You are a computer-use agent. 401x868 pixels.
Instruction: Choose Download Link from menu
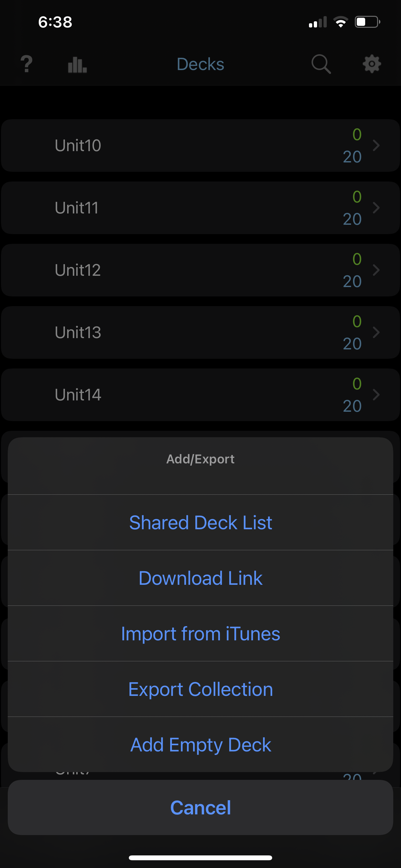pos(200,578)
